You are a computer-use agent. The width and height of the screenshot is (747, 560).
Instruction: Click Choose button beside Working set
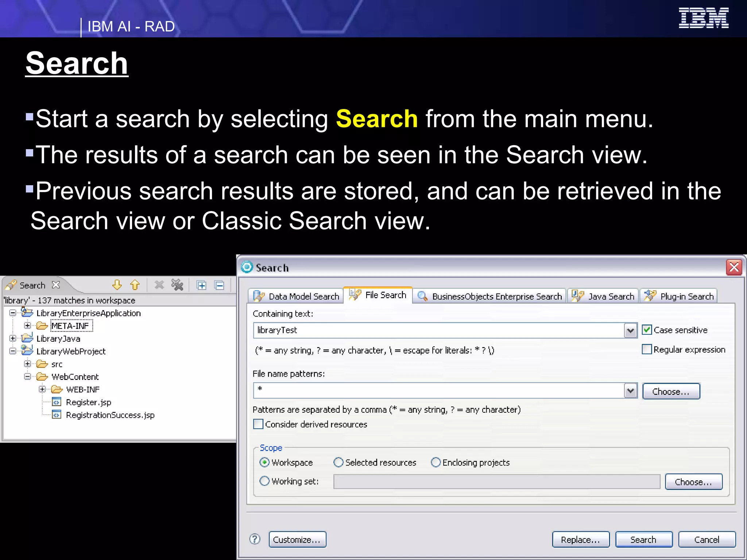693,482
